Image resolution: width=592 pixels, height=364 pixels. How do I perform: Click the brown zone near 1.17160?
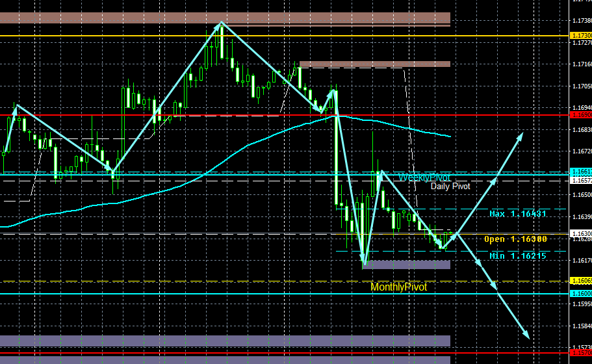click(375, 64)
